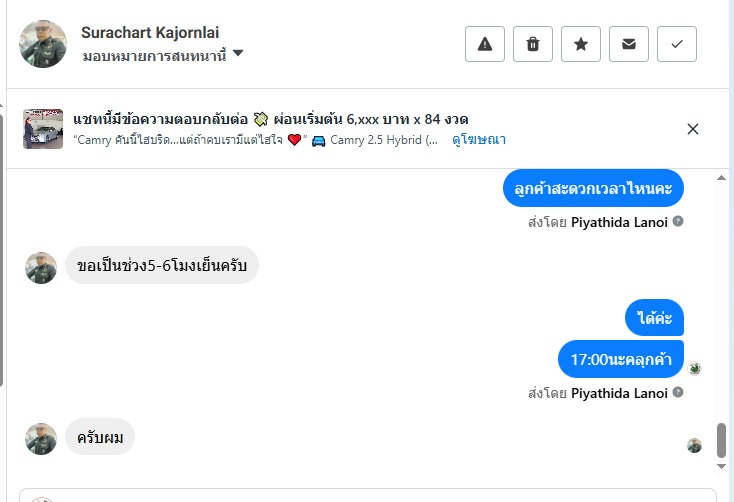Mark conversation unread with envelope icon

pos(629,44)
